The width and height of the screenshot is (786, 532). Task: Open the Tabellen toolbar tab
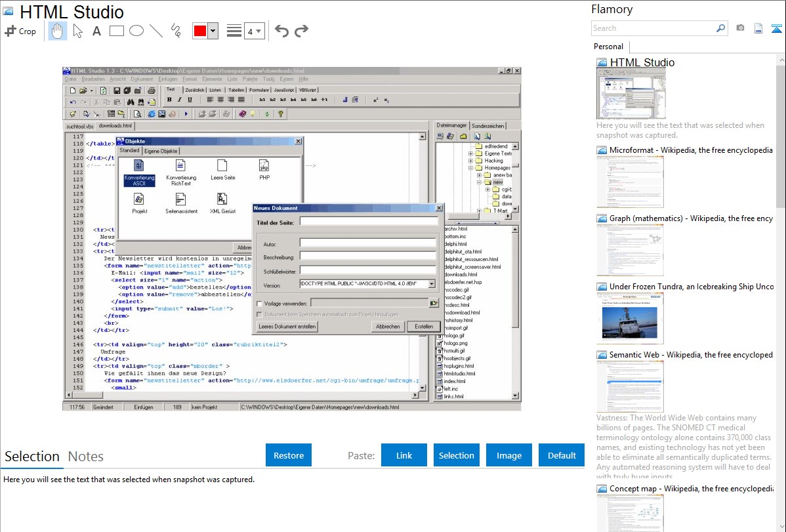coord(236,91)
